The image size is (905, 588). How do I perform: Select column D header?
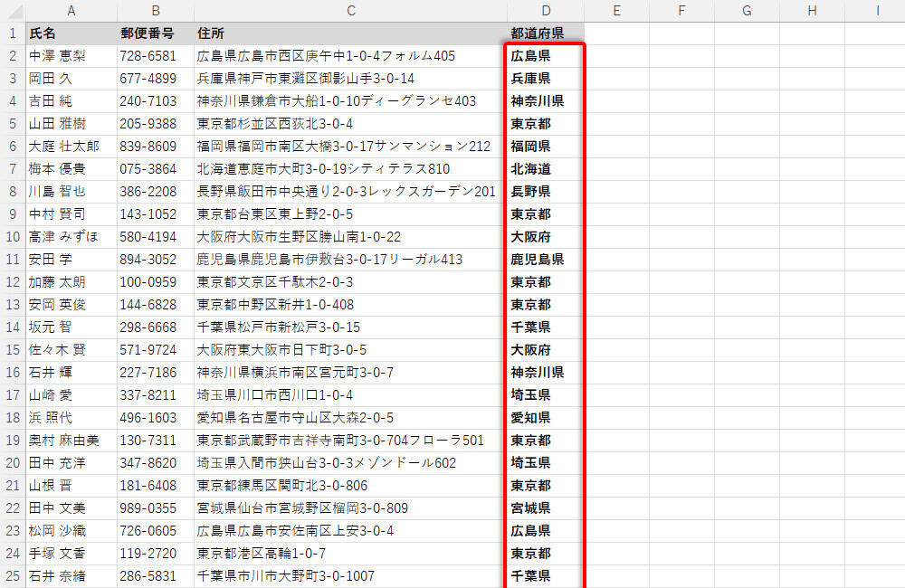pos(545,11)
